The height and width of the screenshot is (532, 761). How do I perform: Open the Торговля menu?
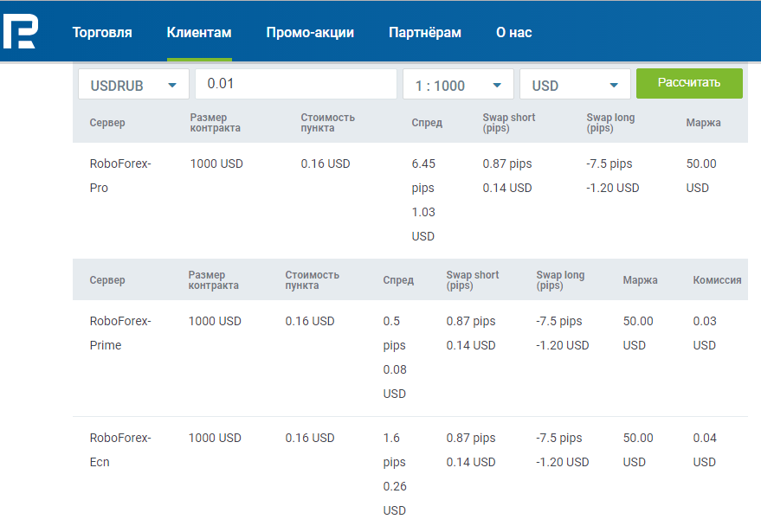[x=102, y=33]
